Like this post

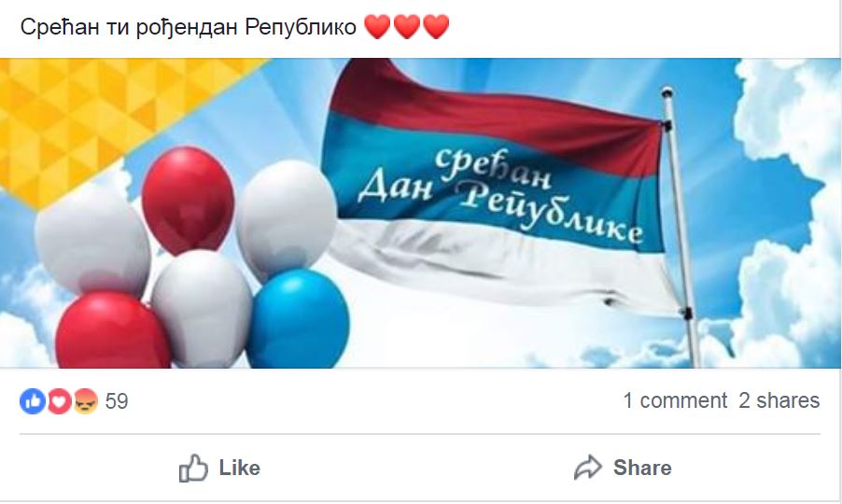[x=219, y=468]
